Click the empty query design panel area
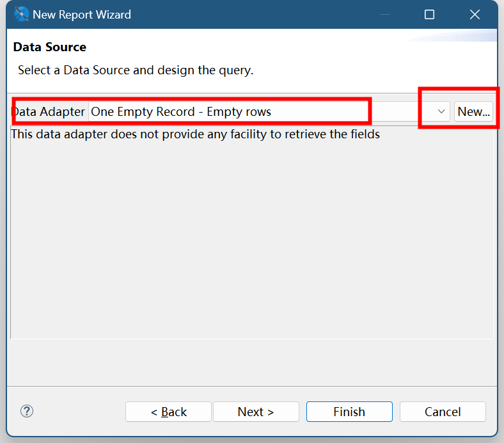Screen dimensions: 504x443 [x=252, y=243]
